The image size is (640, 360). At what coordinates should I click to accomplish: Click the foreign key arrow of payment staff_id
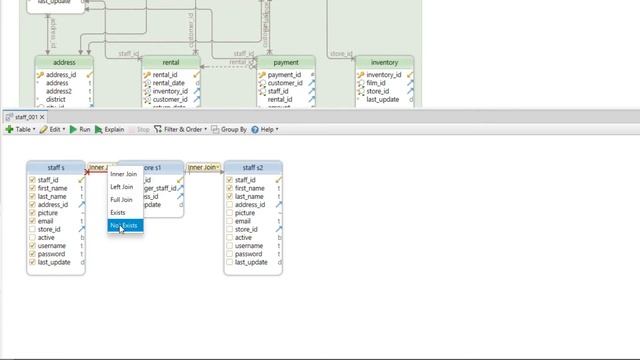312,91
